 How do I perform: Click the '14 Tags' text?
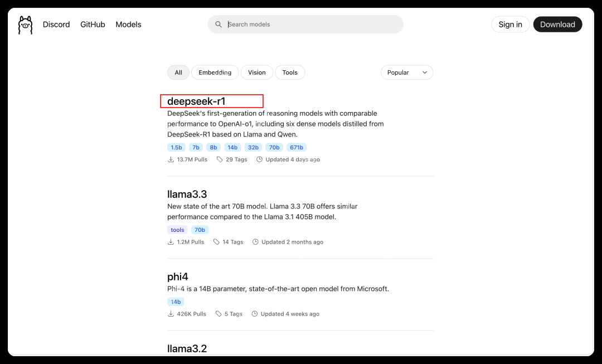click(233, 242)
